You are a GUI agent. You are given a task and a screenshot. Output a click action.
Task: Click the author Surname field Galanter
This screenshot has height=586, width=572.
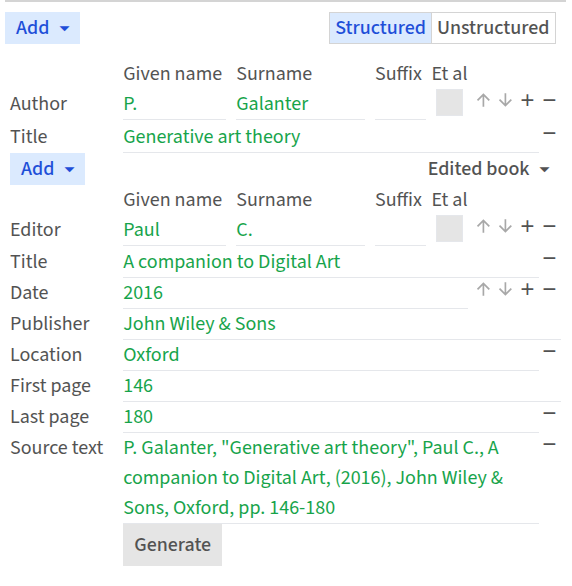[x=300, y=104]
